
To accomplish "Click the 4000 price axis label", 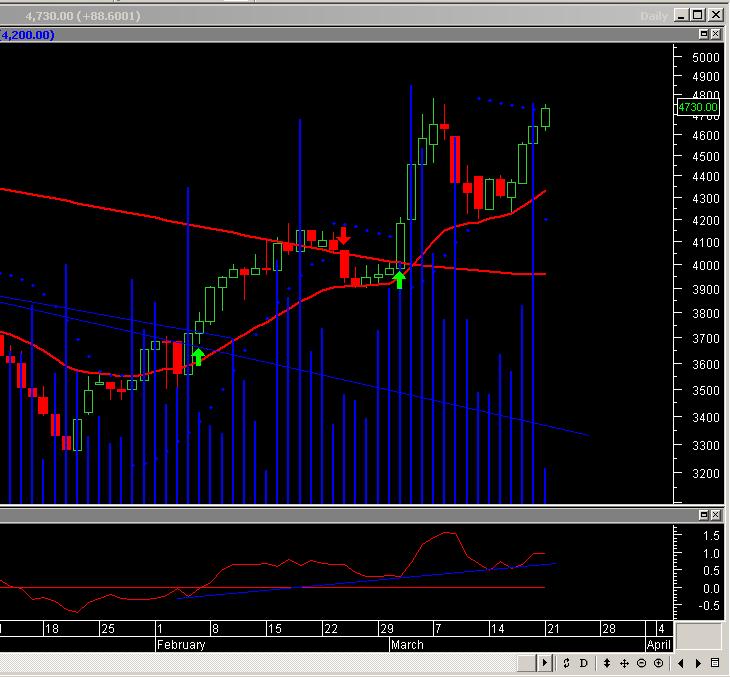I will click(706, 265).
